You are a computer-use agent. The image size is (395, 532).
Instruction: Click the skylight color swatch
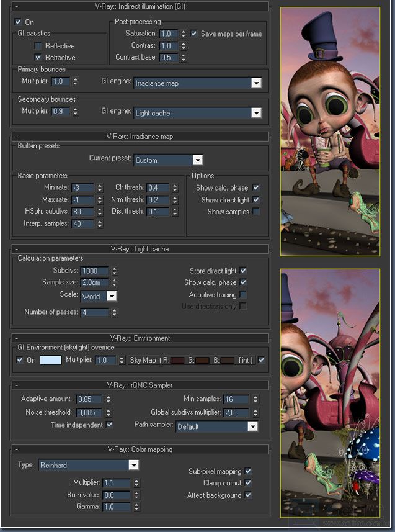click(x=50, y=360)
